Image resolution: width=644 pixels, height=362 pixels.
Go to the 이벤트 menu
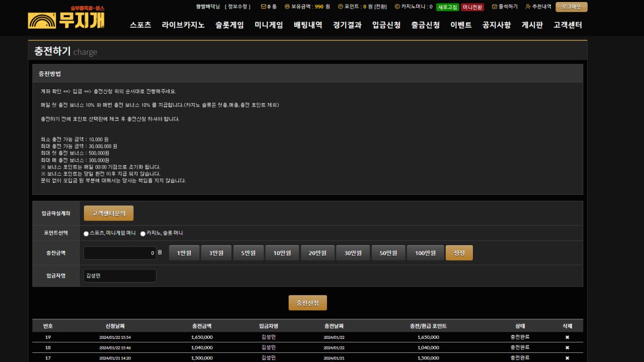[x=460, y=25]
